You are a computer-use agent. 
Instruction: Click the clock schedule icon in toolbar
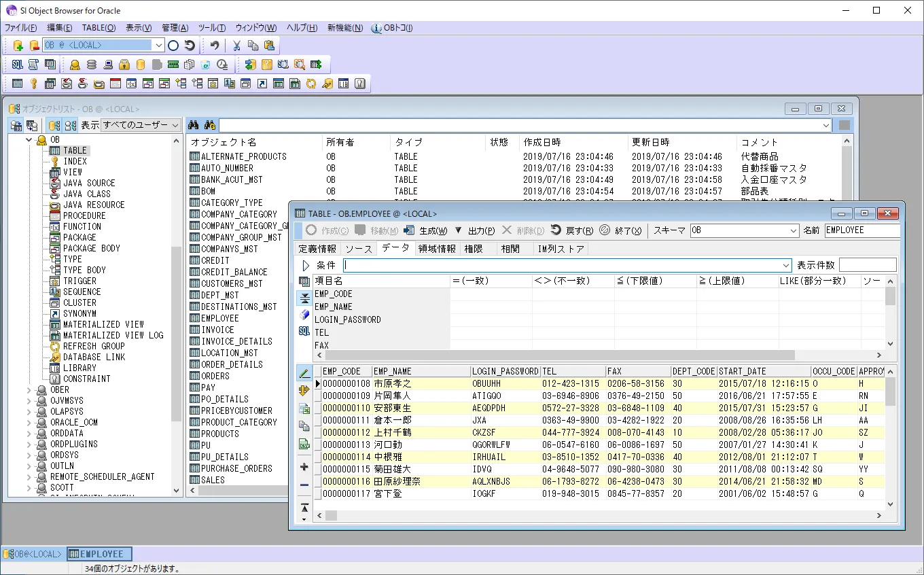click(222, 65)
